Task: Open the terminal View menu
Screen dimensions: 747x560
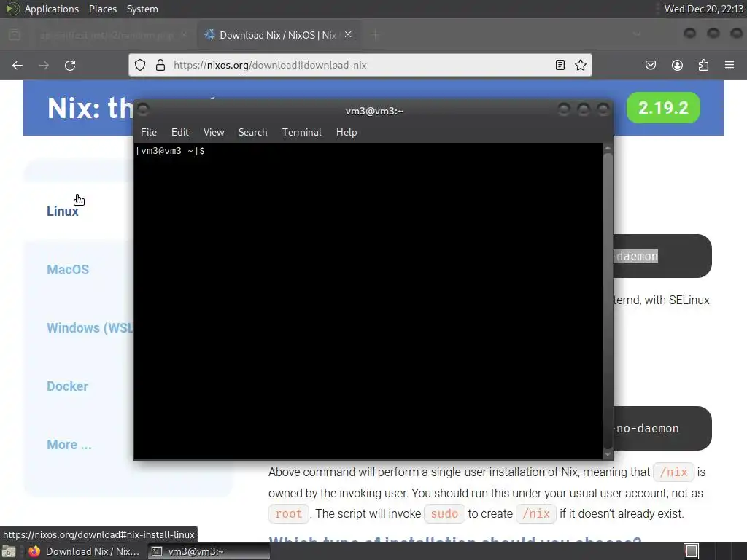Action: tap(214, 133)
